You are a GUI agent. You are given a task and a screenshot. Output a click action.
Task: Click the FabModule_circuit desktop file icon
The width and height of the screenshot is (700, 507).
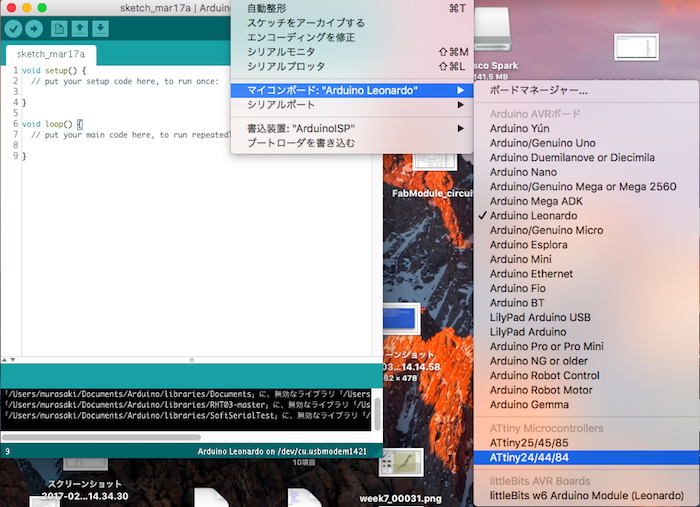tap(434, 161)
